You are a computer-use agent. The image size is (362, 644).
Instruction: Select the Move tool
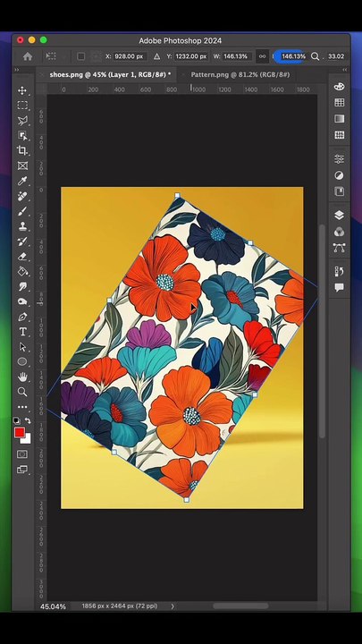22,90
